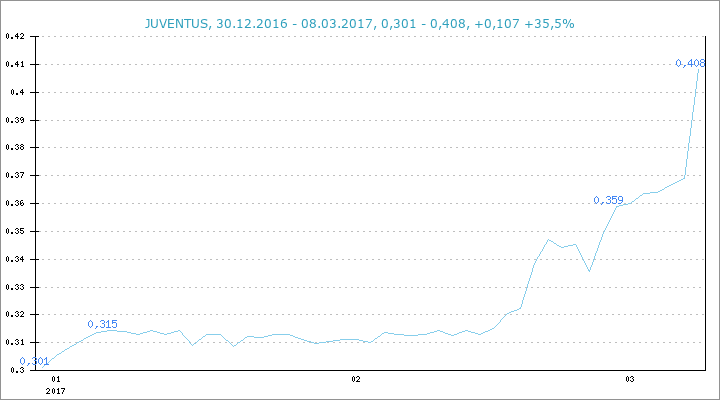
Task: Select the 0,315 price label
Action: tap(102, 324)
